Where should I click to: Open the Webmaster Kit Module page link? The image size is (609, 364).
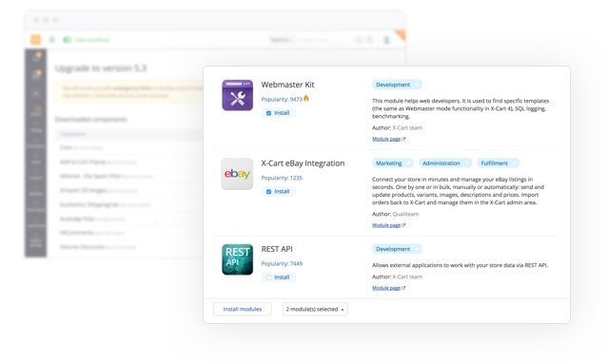(x=388, y=139)
